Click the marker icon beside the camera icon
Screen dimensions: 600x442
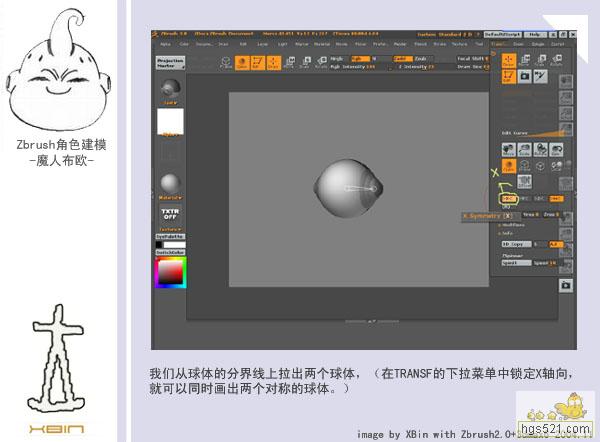coord(541,77)
